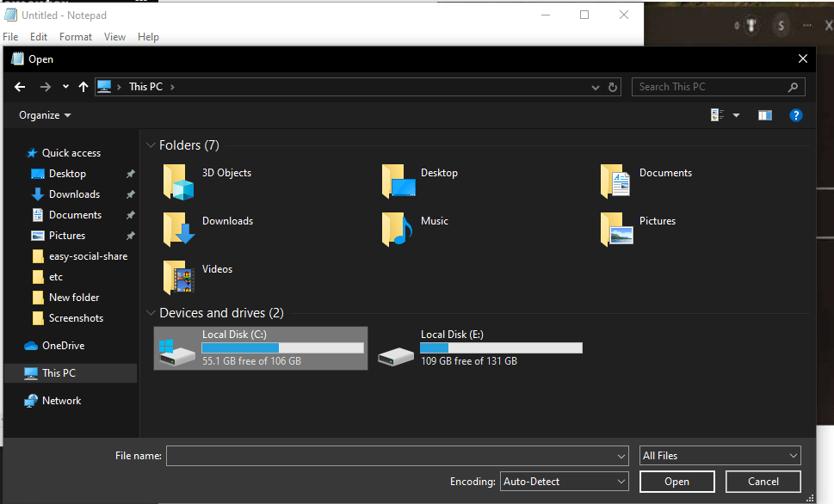The width and height of the screenshot is (834, 504).
Task: Open Pictures in the Quick access list
Action: click(67, 236)
